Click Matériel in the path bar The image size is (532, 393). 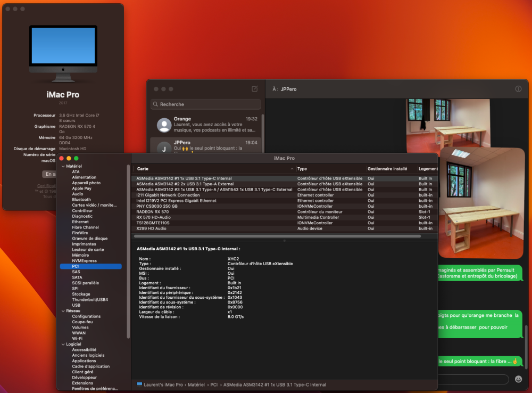196,384
